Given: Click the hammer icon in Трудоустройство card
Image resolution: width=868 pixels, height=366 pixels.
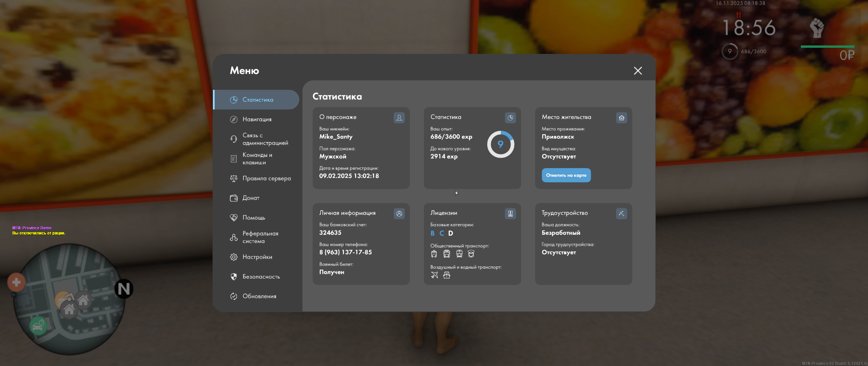Looking at the screenshot, I should [621, 213].
